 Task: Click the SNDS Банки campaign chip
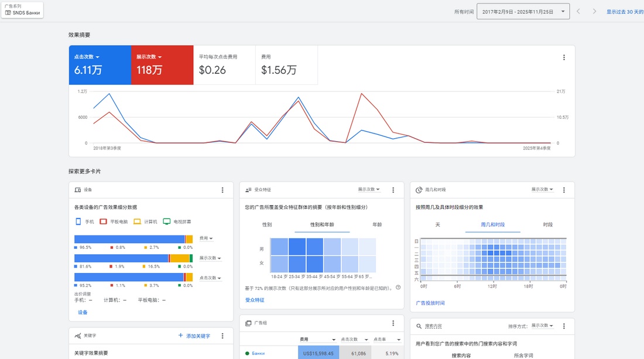(23, 9)
